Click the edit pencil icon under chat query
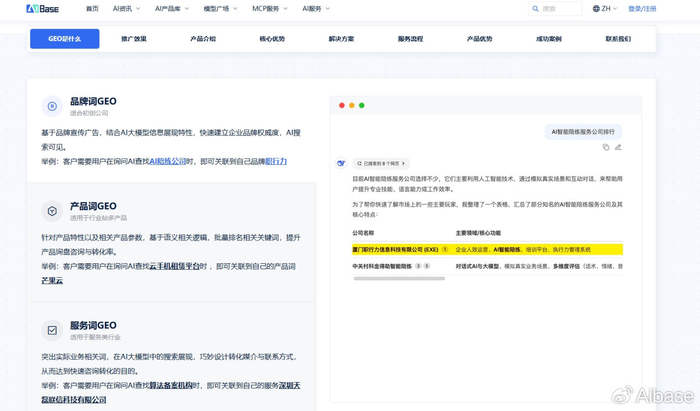This screenshot has width=700, height=411. coord(618,147)
